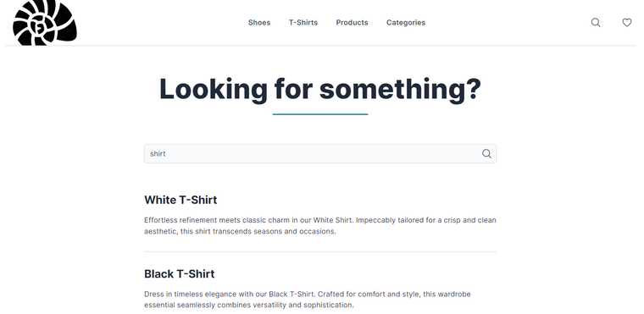Image resolution: width=644 pixels, height=314 pixels.
Task: Place cursor on typed word 'shirt'
Action: pos(158,153)
